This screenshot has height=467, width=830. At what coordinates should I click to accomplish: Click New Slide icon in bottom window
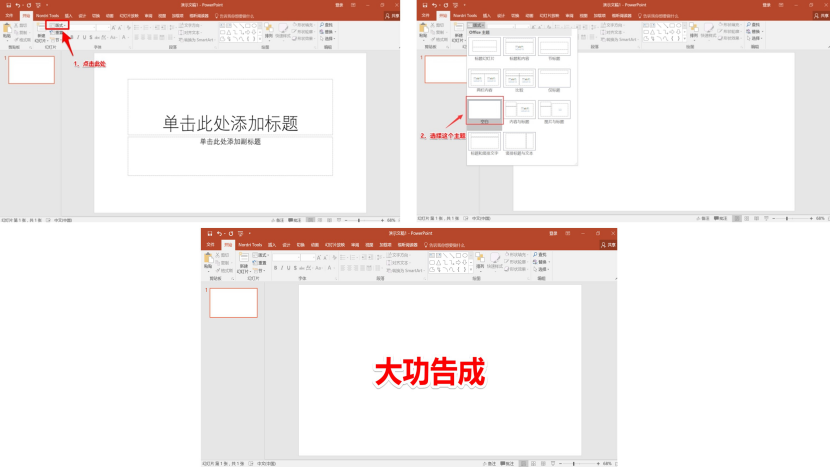[243, 260]
